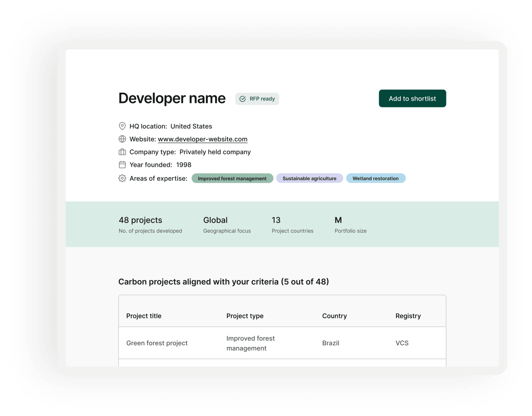Click the No. of projects developed label
The width and height of the screenshot is (532, 416).
click(150, 231)
